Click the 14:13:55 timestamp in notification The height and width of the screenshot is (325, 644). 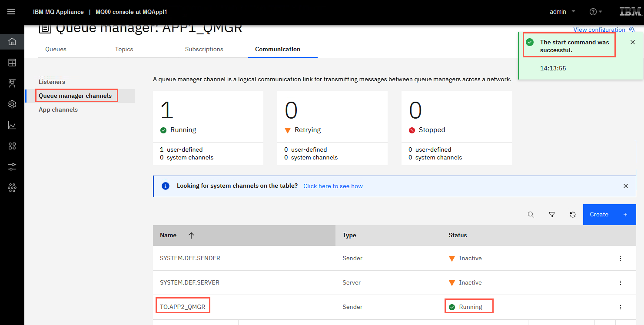coord(553,68)
